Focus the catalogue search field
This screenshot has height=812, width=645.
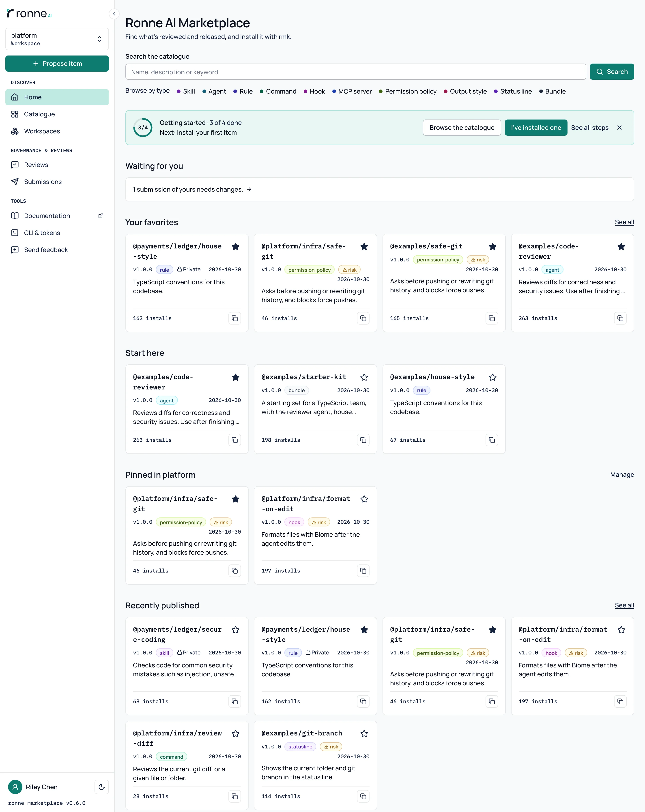coord(355,72)
